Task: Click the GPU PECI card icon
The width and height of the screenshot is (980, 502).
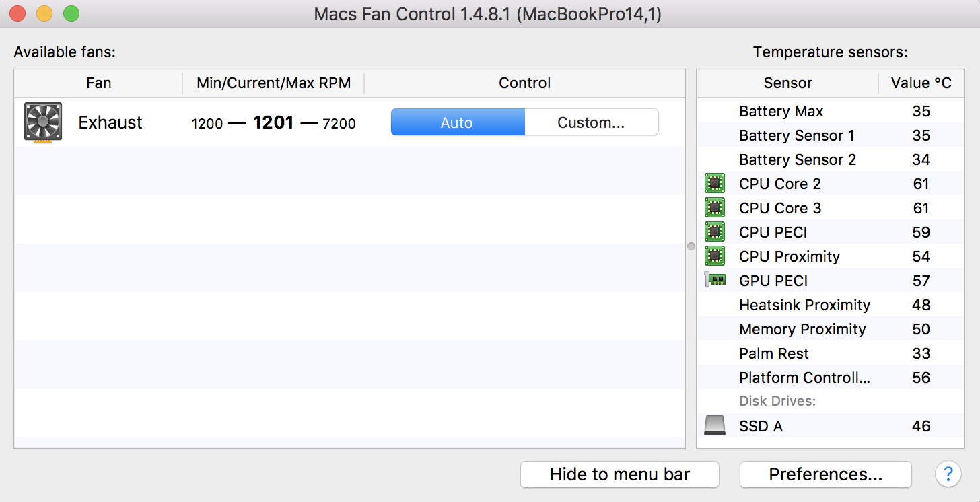Action: click(715, 280)
